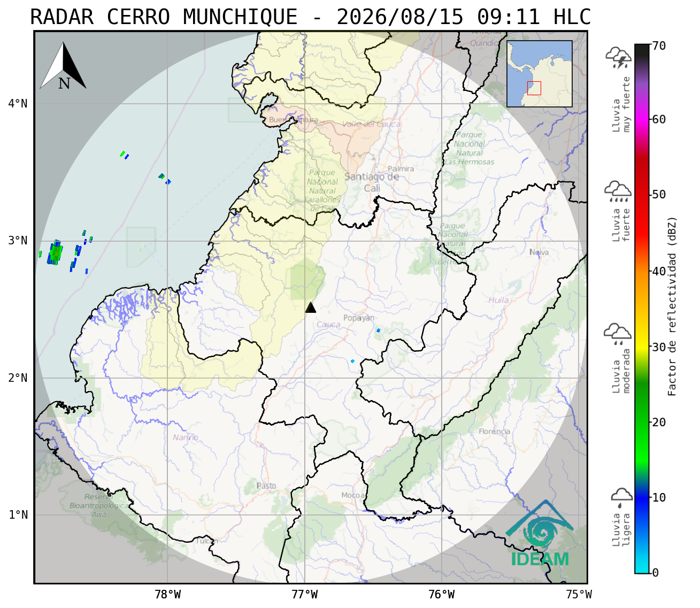Viewport: 700px width, 608px height.
Task: Click the 'Palmira' city label
Action: [x=401, y=169]
